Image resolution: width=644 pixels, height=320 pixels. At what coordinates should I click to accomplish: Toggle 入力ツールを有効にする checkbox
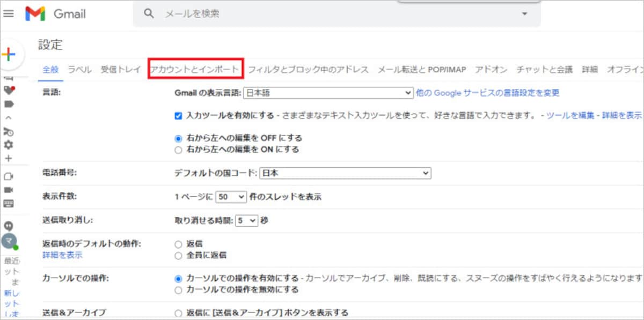(x=178, y=115)
